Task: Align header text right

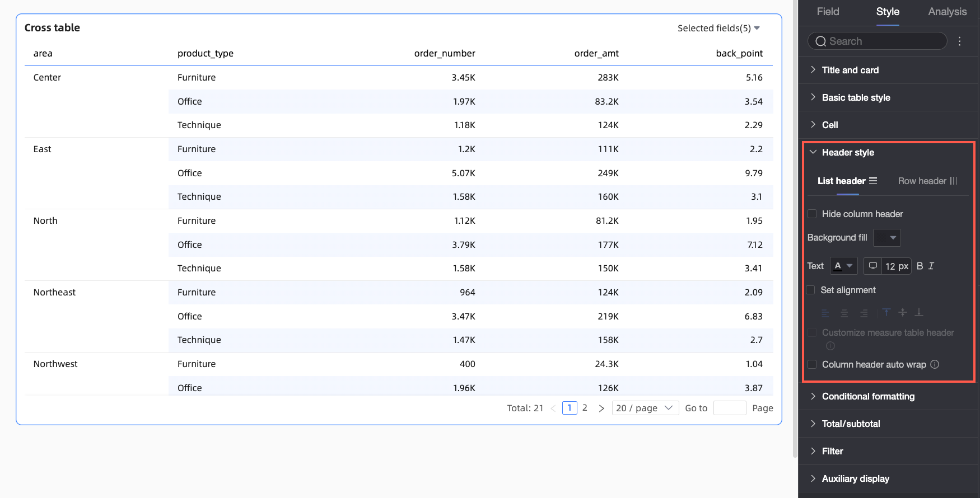Action: coord(864,313)
